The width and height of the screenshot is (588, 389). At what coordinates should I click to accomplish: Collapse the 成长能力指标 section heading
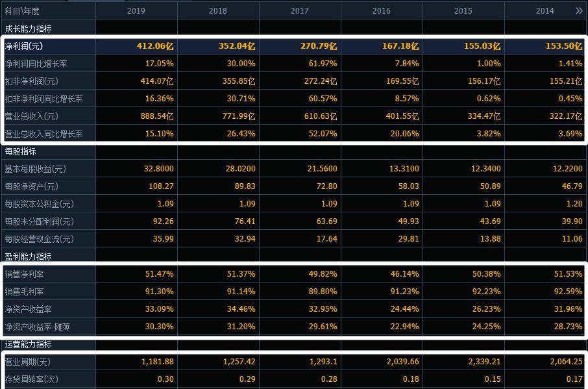pyautogui.click(x=28, y=29)
